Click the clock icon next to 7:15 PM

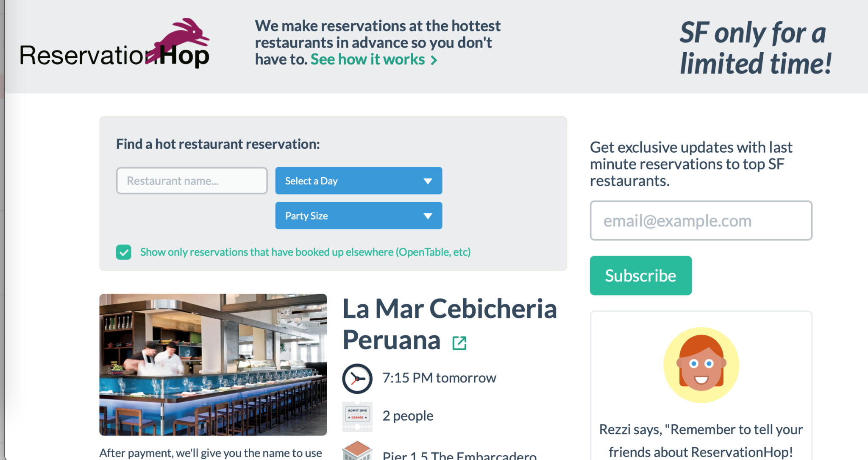point(357,378)
